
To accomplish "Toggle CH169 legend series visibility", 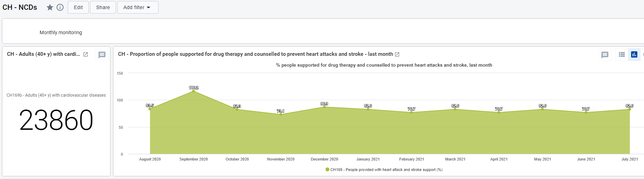I will pos(386,170).
